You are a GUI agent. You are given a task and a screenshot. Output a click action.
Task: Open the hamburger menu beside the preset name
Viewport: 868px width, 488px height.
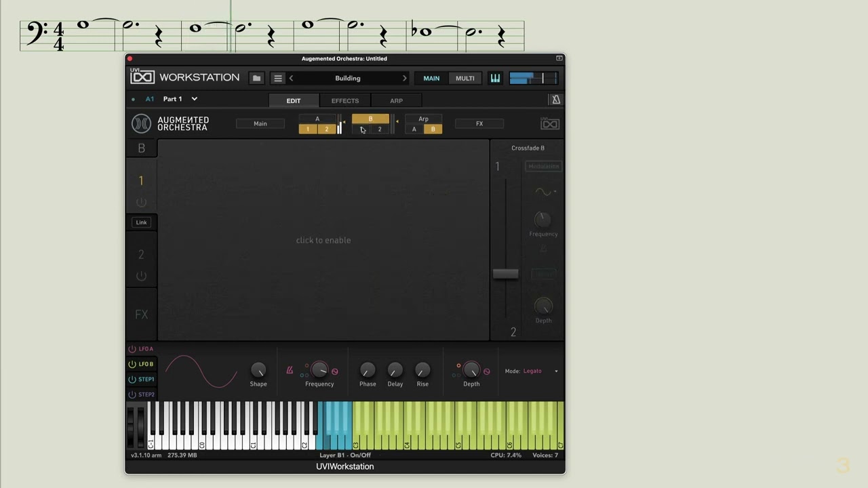(277, 78)
